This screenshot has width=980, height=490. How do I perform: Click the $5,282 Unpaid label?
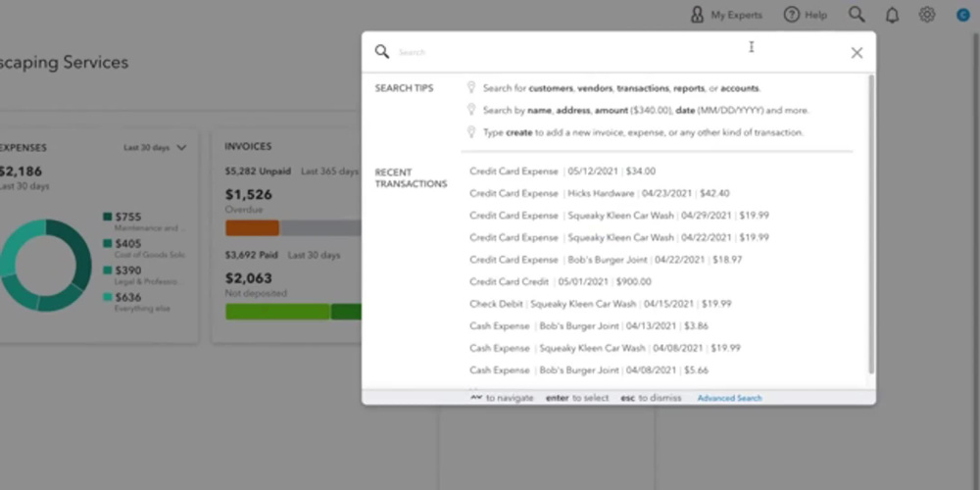pyautogui.click(x=258, y=171)
